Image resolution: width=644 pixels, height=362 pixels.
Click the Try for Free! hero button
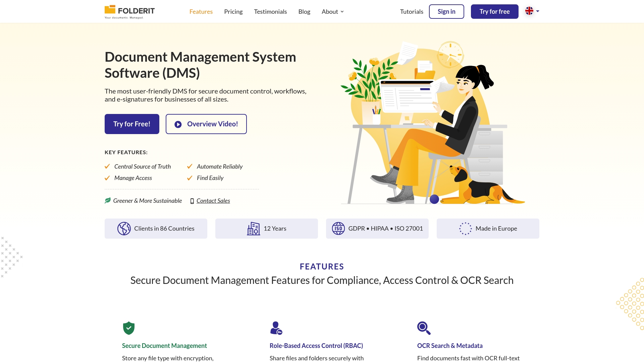point(132,124)
